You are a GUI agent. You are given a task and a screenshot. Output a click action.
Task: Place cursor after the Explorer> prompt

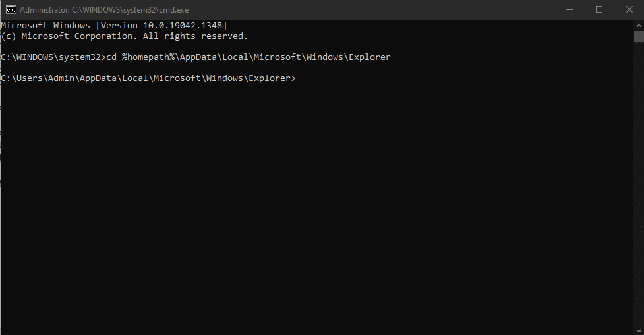(300, 78)
